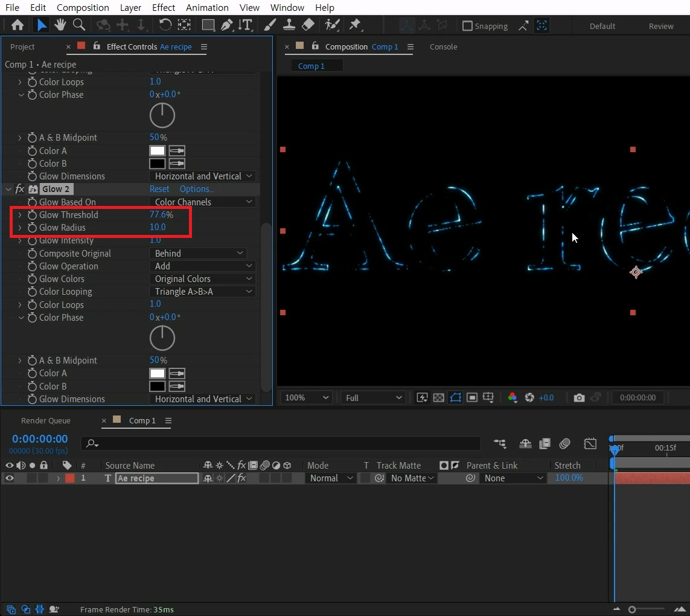Click the Glow 2 Color A swatch
Image resolution: width=690 pixels, height=616 pixels.
click(x=157, y=373)
